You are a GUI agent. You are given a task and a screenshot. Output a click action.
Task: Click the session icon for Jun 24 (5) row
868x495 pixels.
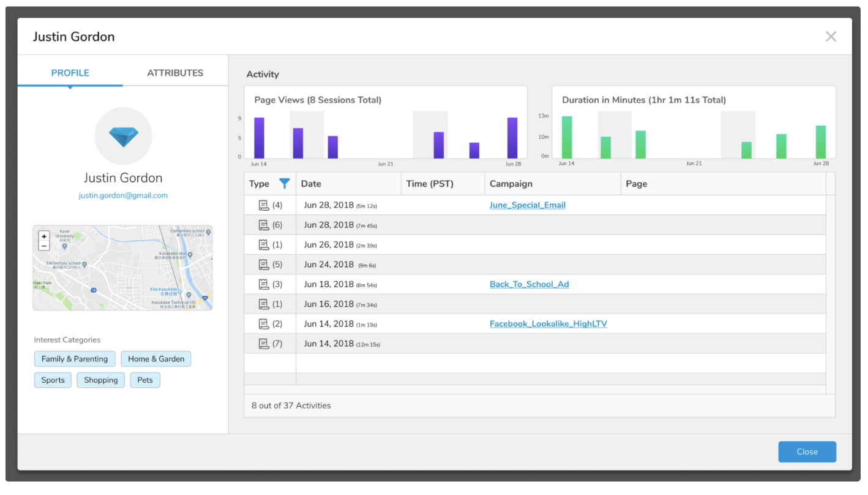[264, 265]
